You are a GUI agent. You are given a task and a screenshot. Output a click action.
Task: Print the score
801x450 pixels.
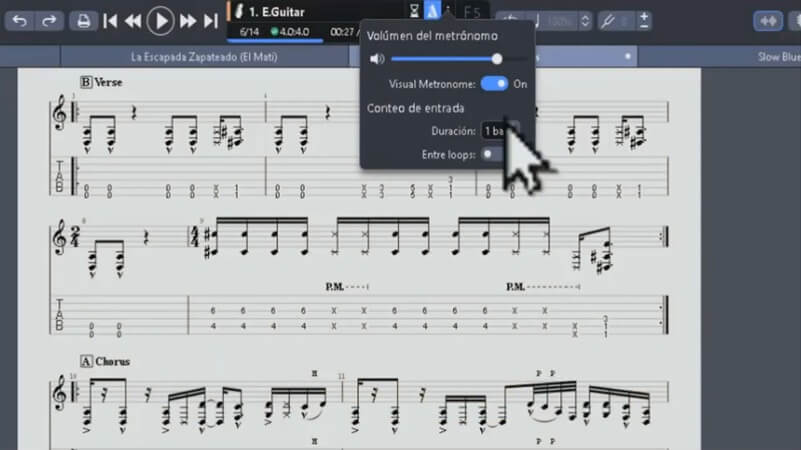[x=83, y=21]
